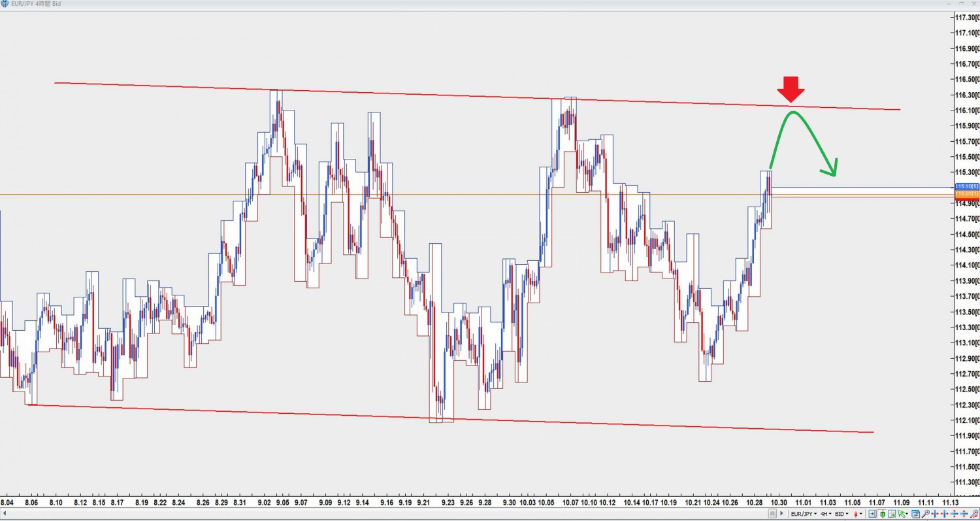Open the 4H timeframe dropdown
Screen dimensions: 980x521
coord(826,514)
